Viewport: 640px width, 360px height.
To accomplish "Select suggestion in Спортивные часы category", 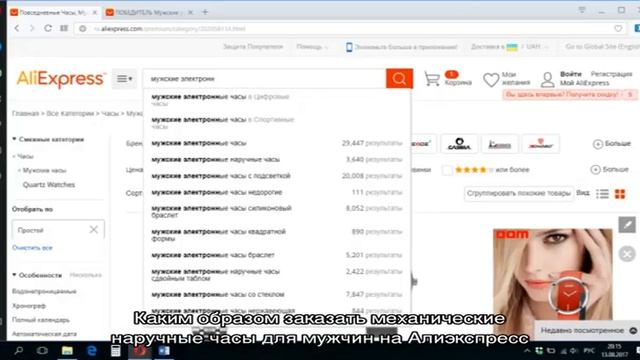I will (x=277, y=123).
